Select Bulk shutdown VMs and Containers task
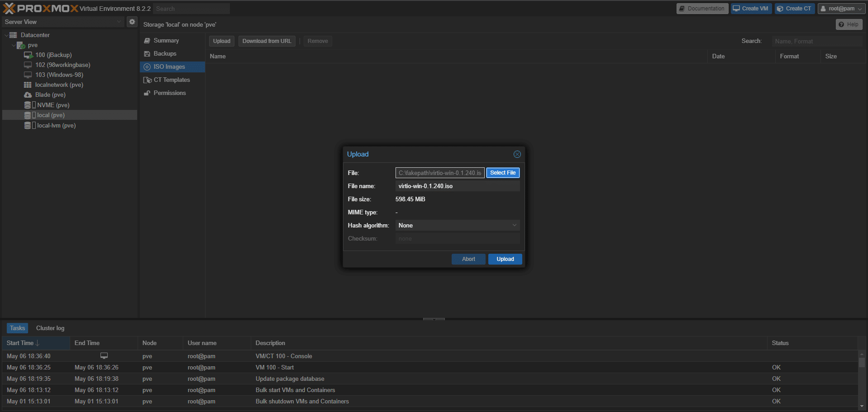The image size is (868, 412). pos(430,401)
